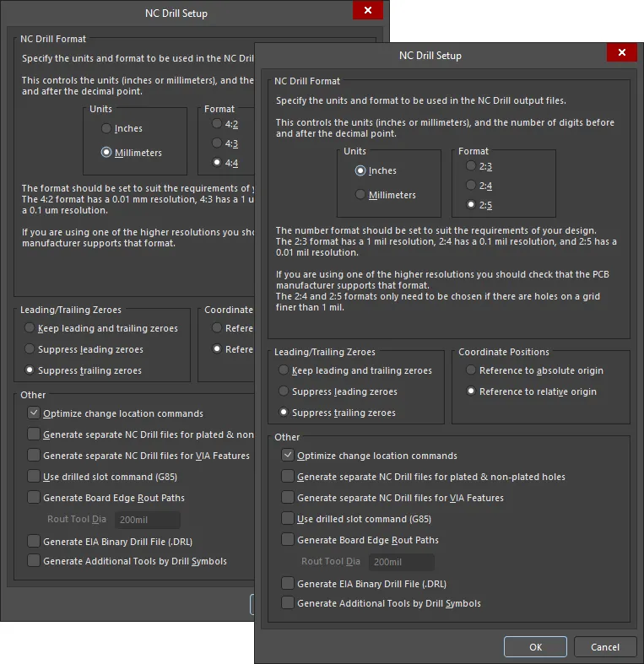Click the OK button
Screen dimensions: 644x664
coord(535,646)
